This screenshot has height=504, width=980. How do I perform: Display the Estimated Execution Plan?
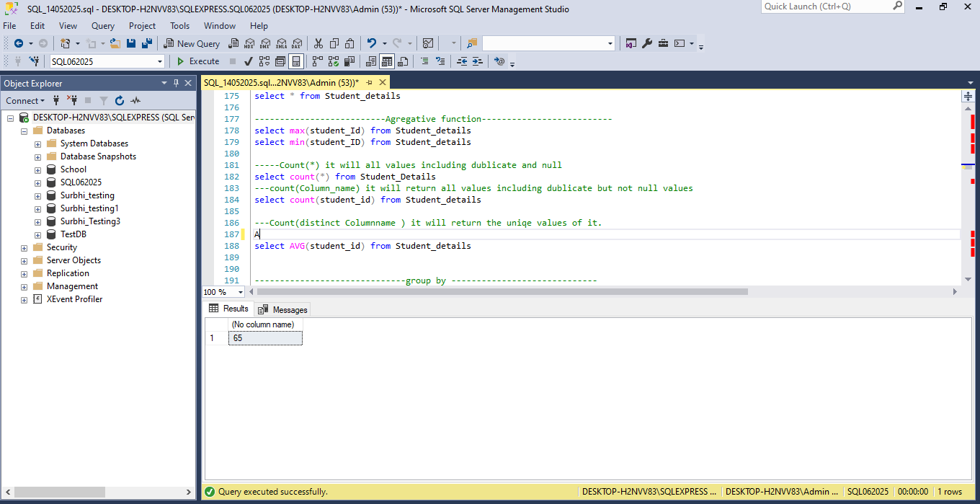click(x=264, y=61)
